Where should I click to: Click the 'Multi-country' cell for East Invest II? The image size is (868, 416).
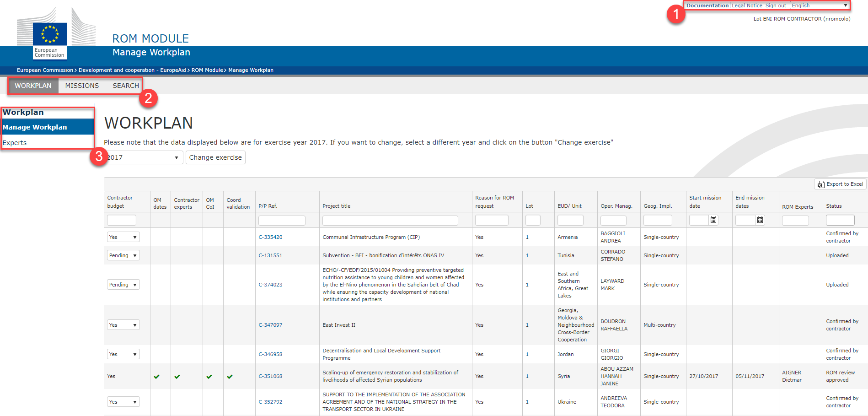(659, 325)
